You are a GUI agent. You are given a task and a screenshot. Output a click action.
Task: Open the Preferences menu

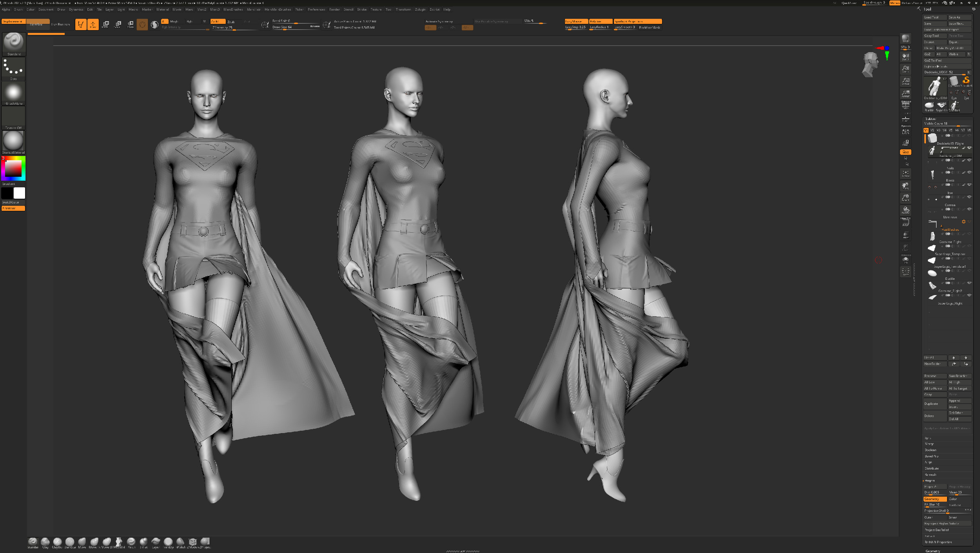coord(316,9)
